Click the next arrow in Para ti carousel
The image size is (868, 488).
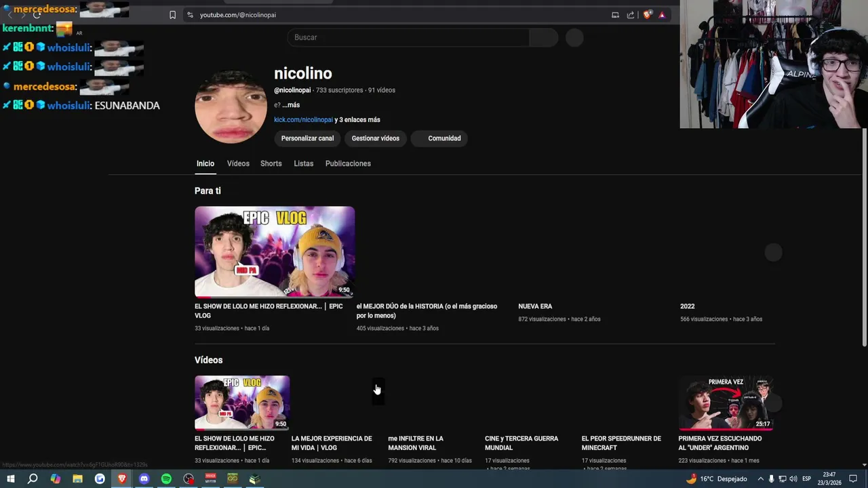click(x=773, y=252)
